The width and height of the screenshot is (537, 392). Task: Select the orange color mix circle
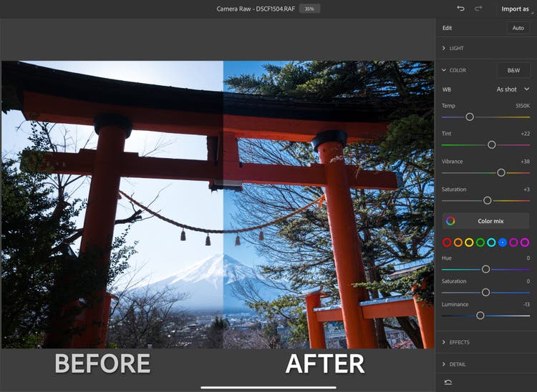(458, 242)
